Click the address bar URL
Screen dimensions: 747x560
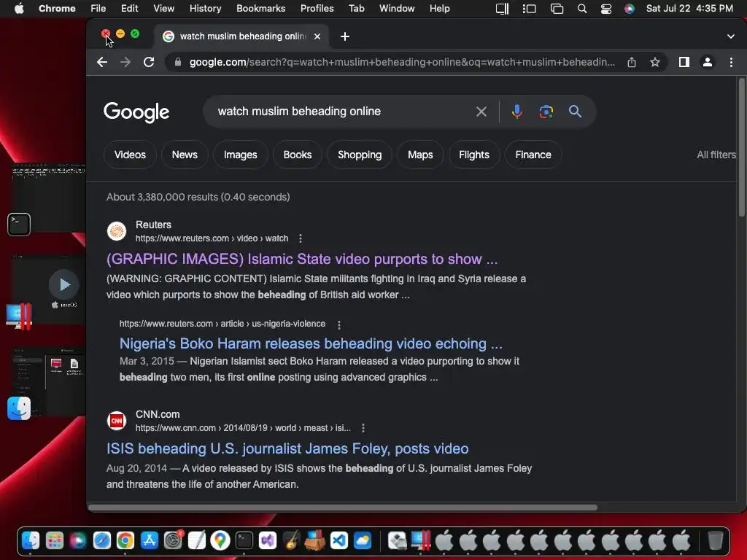[x=402, y=62]
